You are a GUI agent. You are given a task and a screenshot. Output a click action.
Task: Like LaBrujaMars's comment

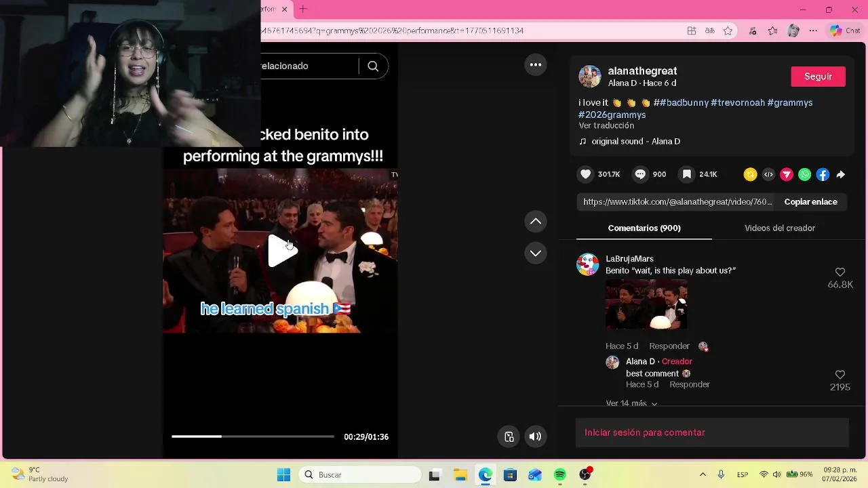click(x=840, y=272)
